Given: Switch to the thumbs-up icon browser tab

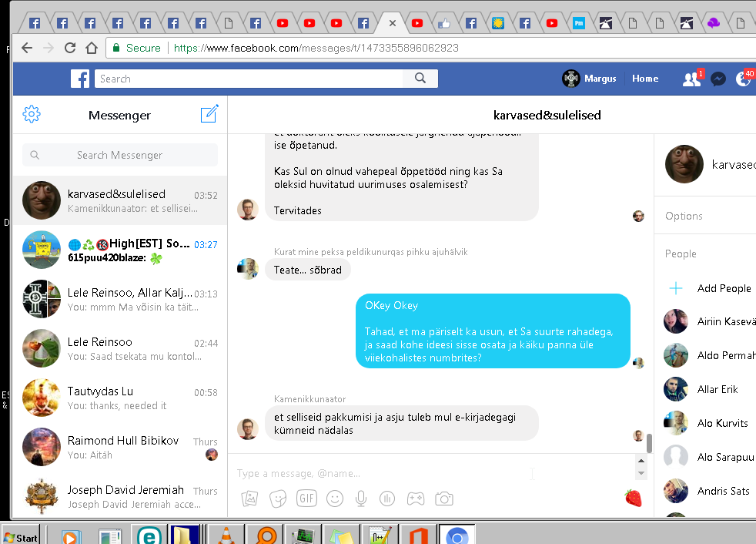Looking at the screenshot, I should 444,23.
